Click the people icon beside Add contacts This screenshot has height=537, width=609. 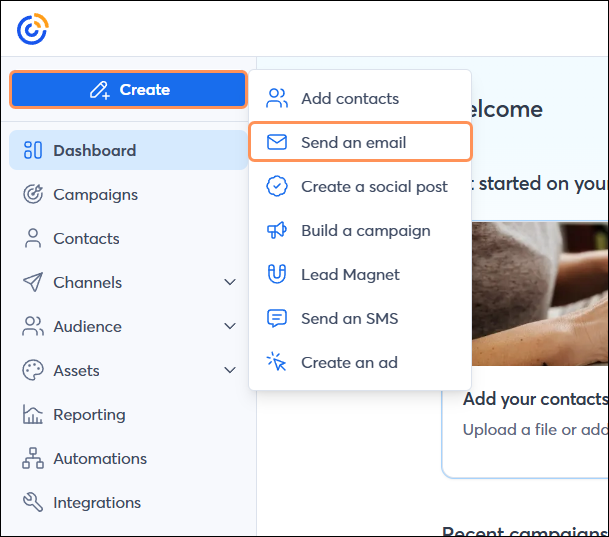tap(277, 98)
